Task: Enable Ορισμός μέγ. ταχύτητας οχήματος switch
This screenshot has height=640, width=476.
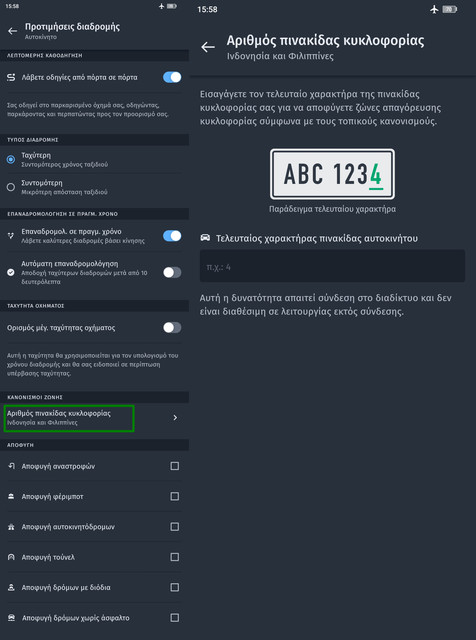Action: [172, 327]
